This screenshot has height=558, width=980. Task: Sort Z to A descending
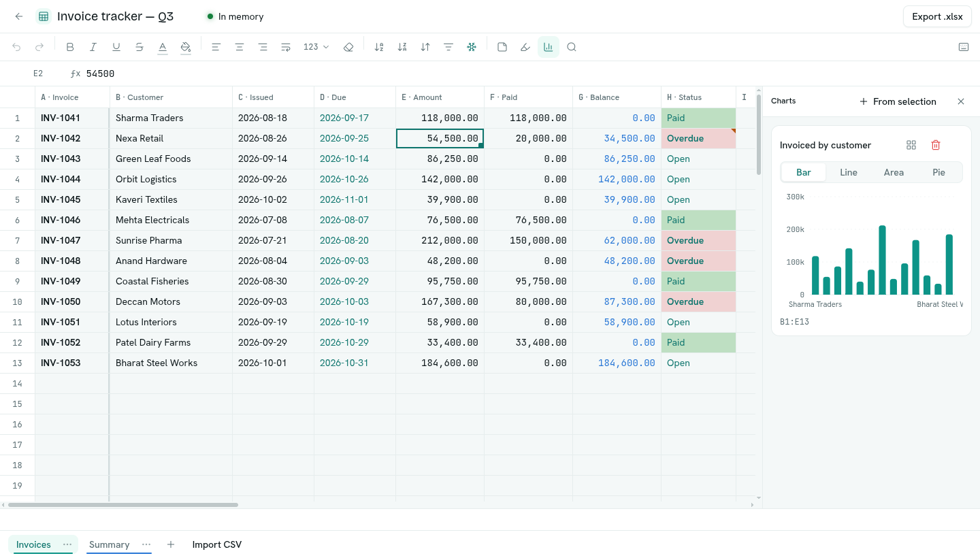point(402,47)
